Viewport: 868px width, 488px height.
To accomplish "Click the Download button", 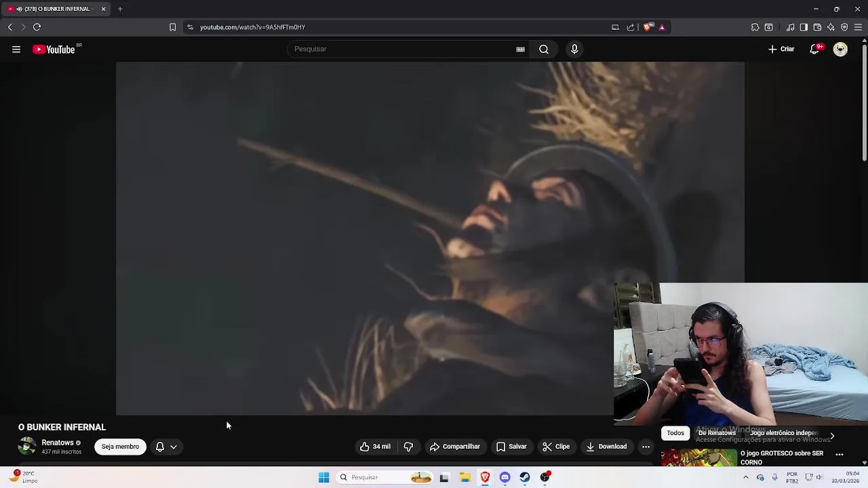I will (606, 447).
